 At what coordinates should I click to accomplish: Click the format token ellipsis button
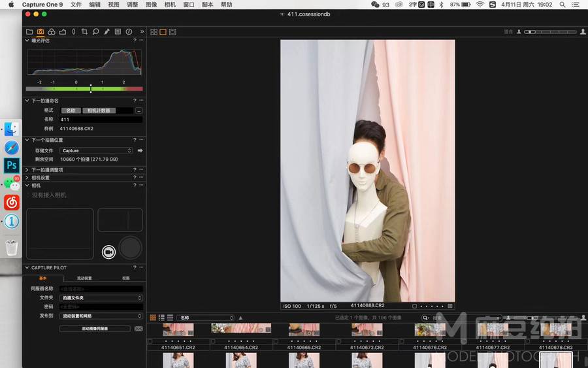pos(139,110)
